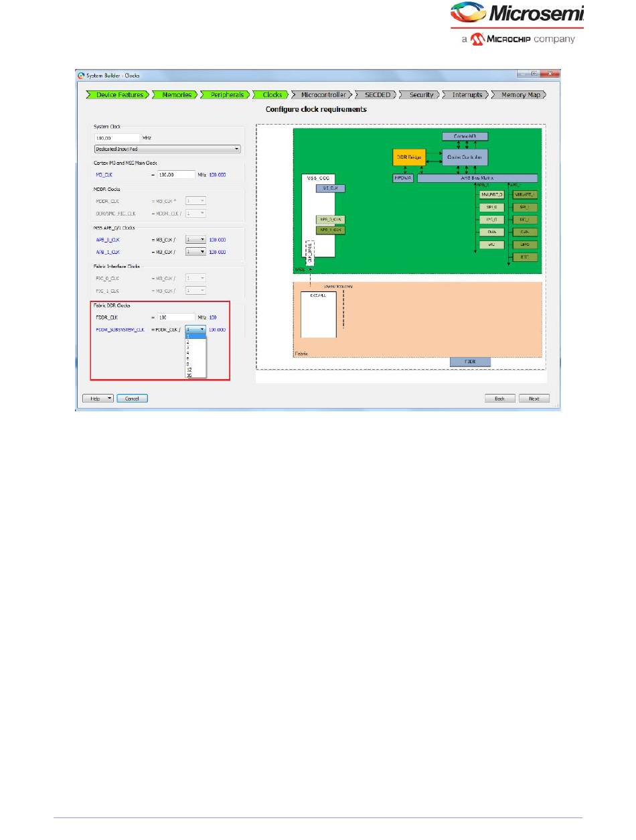Click the APB_0_CLK label text
Viewport: 636px width, 840px height.
(x=108, y=240)
